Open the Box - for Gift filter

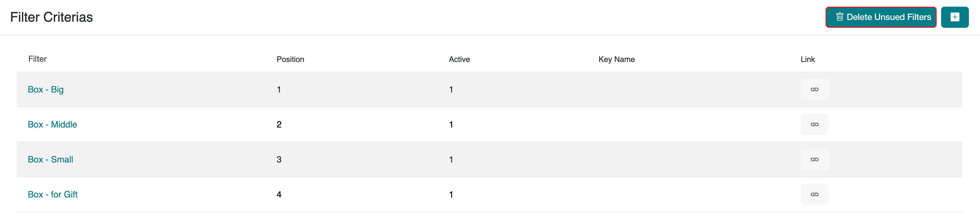(52, 194)
